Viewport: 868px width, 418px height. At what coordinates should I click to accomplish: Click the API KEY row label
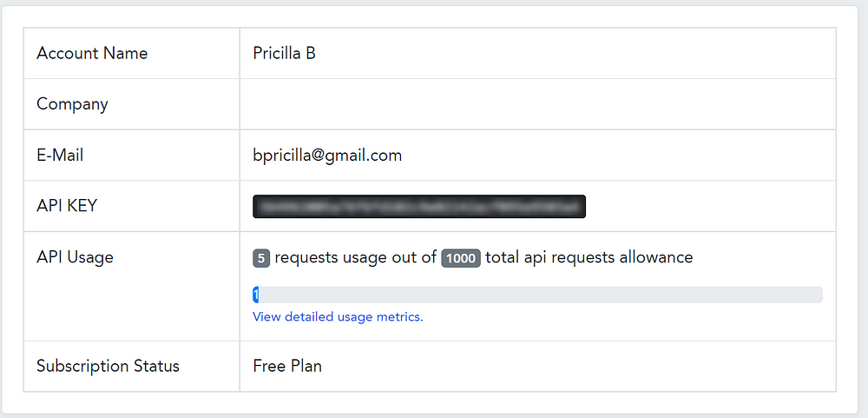click(x=67, y=206)
